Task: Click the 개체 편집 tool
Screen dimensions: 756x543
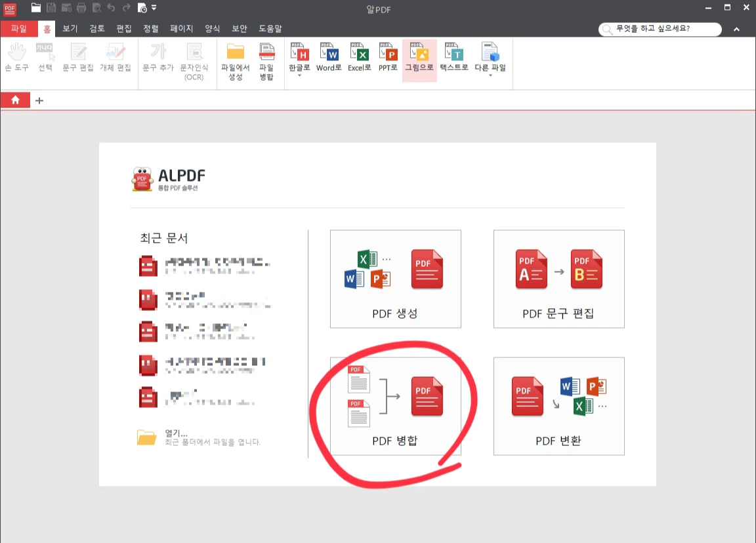Action: point(115,57)
